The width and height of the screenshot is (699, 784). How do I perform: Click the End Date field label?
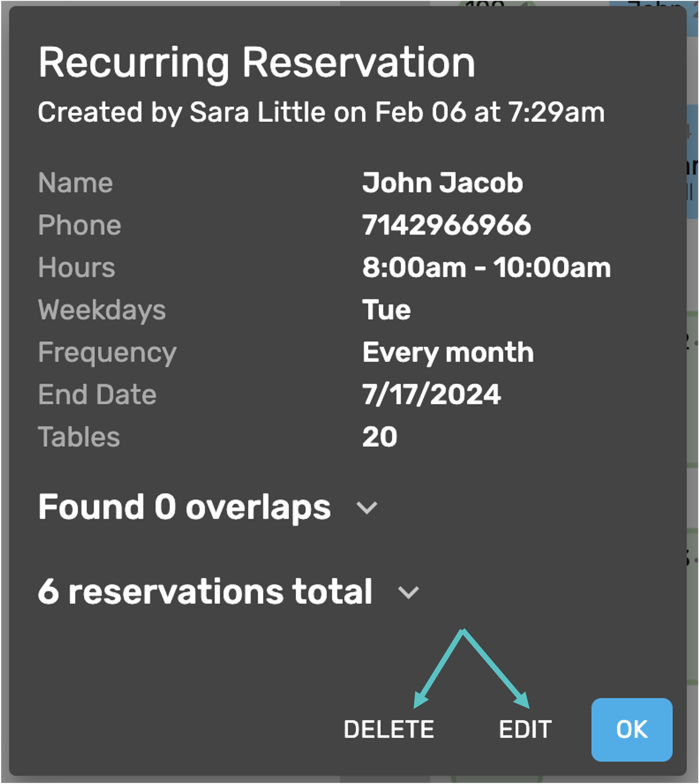click(97, 395)
